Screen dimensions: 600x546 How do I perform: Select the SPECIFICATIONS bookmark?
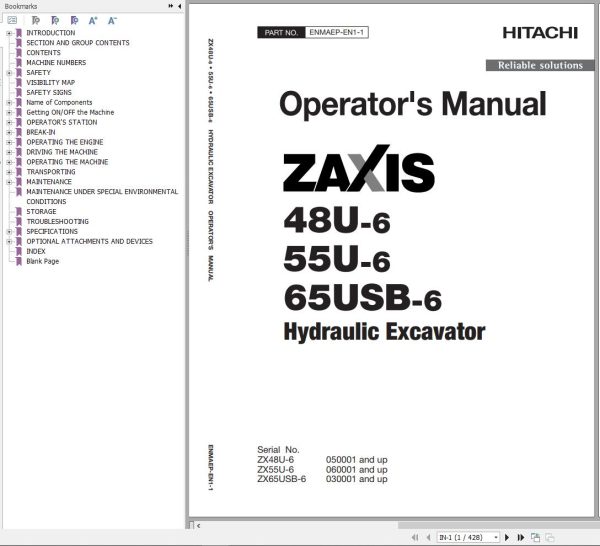click(52, 232)
